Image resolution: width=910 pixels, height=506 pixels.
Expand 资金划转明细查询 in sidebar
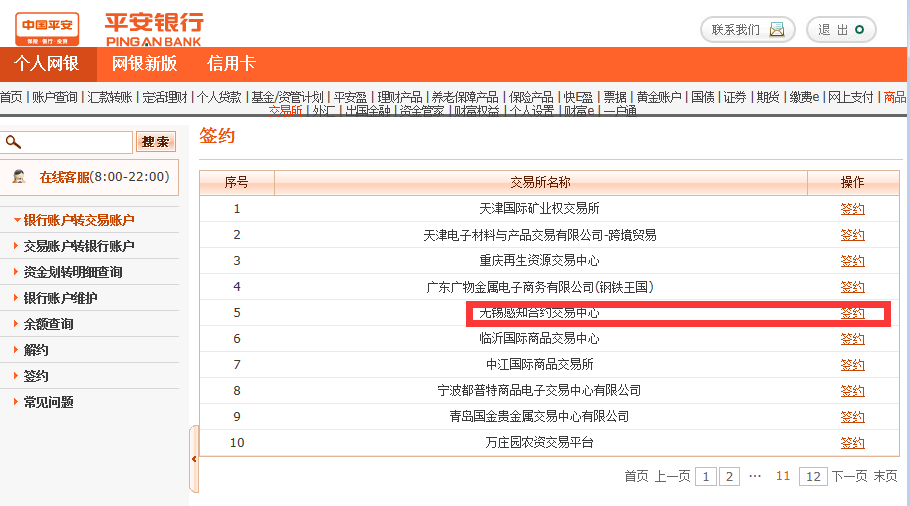(x=73, y=272)
